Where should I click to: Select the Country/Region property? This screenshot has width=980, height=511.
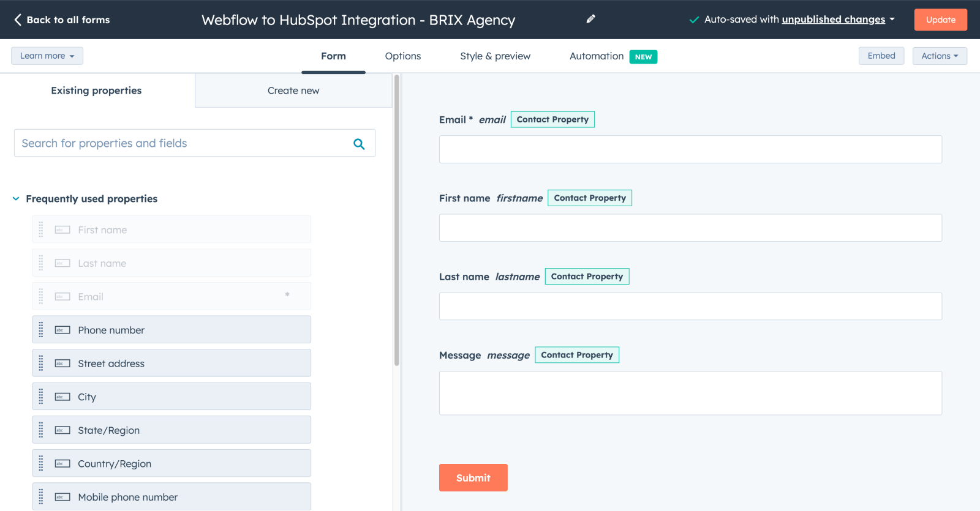171,463
